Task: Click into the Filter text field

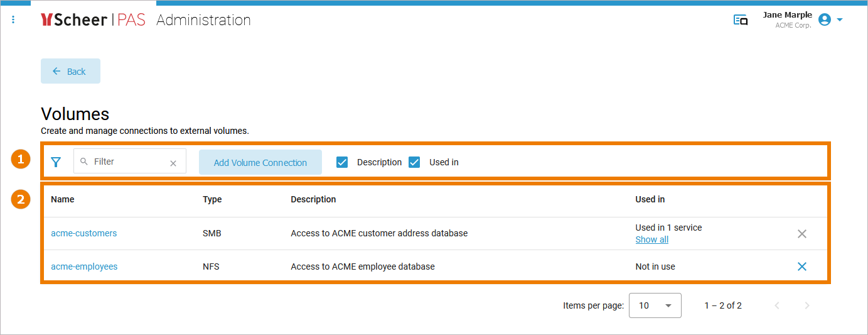Action: tap(129, 162)
